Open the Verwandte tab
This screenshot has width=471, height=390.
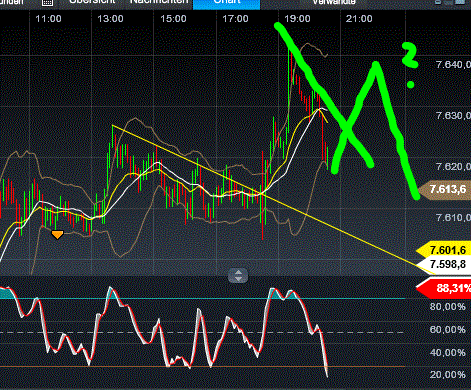[334, 2]
